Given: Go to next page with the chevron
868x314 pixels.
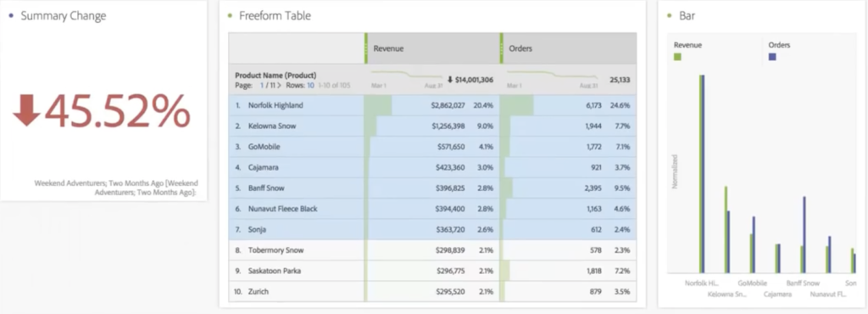Looking at the screenshot, I should click(x=280, y=85).
